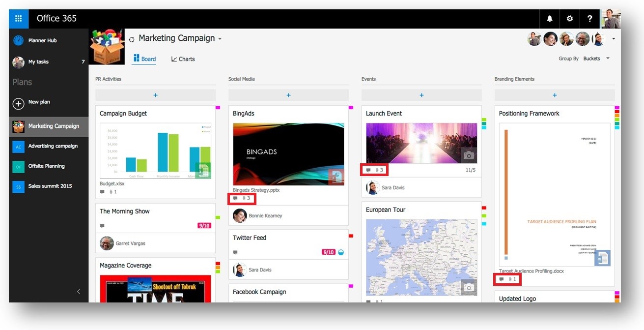Expand the plan members list arrow
Screen dimensions: 644x330
613,39
